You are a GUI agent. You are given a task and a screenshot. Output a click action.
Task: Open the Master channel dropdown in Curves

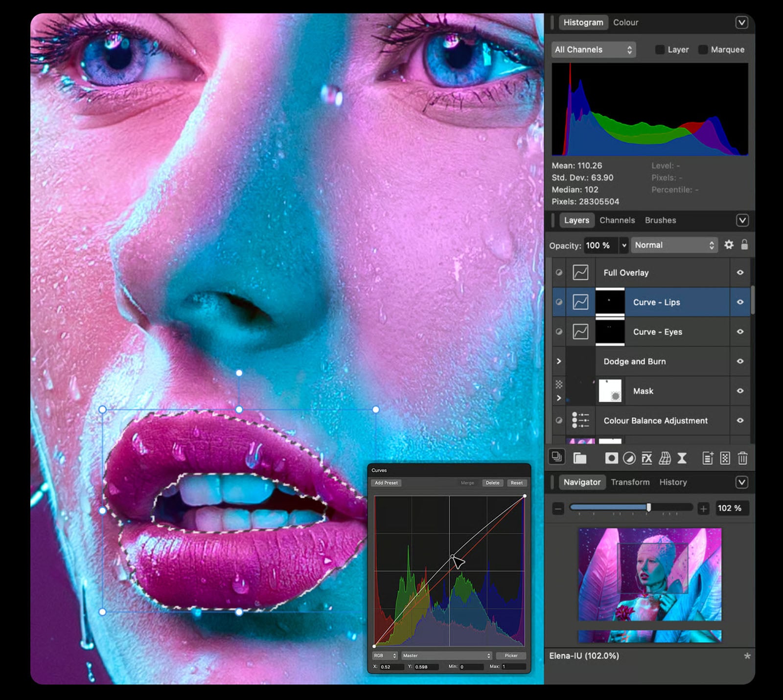pos(446,655)
